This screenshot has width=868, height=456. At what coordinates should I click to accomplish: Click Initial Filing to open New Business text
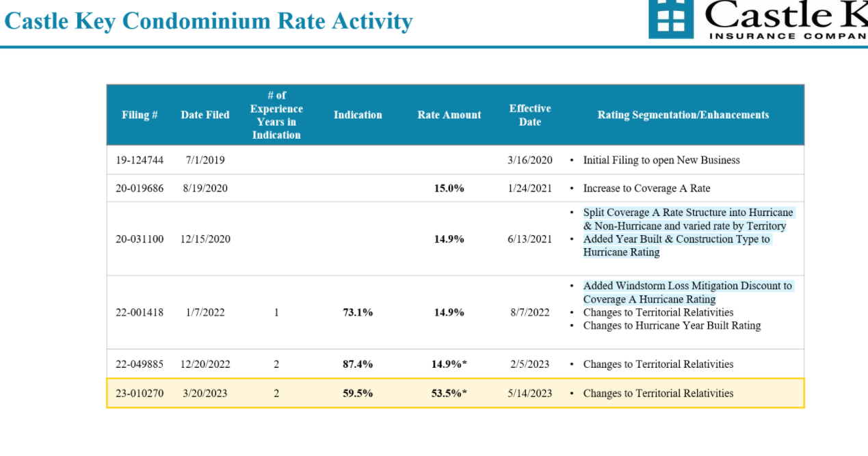point(661,160)
